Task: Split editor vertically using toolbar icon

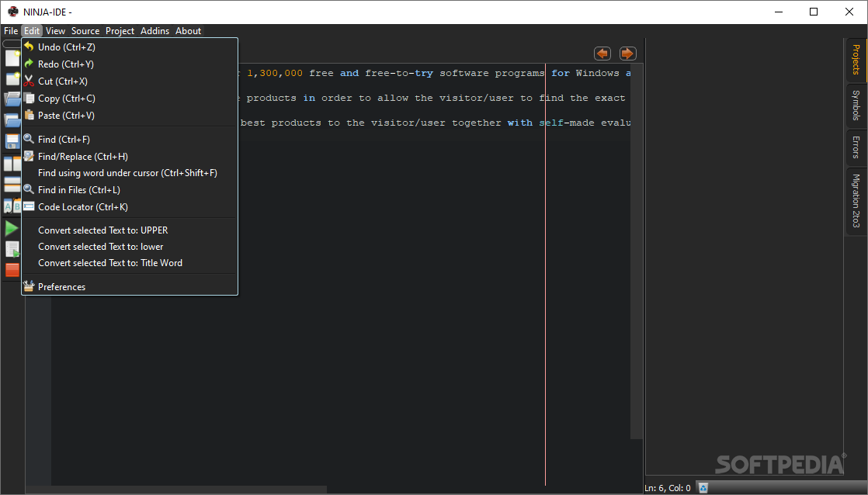Action: [12, 164]
